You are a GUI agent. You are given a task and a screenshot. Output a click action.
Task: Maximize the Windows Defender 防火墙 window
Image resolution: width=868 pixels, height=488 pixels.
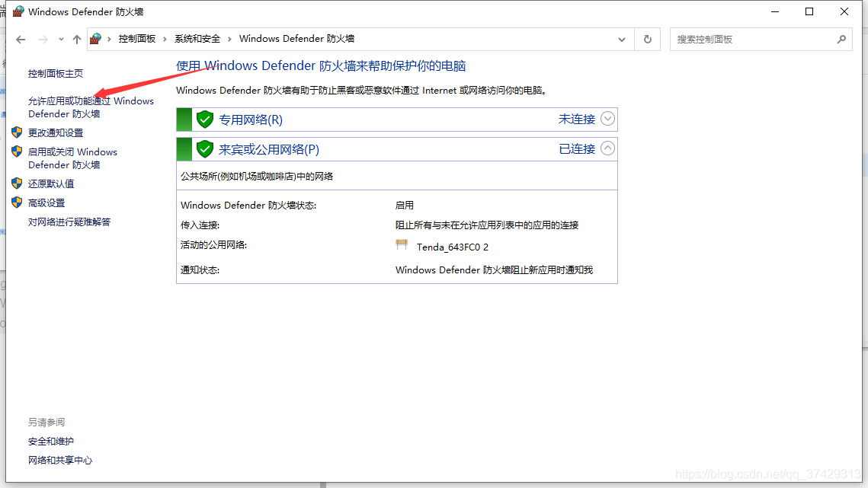pos(809,11)
